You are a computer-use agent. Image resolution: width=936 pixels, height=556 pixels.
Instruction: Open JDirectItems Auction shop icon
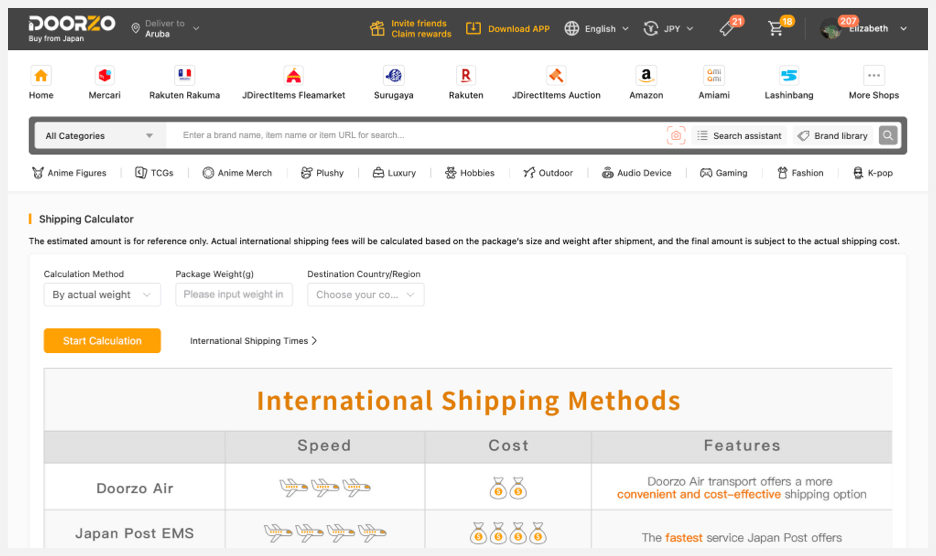(556, 75)
